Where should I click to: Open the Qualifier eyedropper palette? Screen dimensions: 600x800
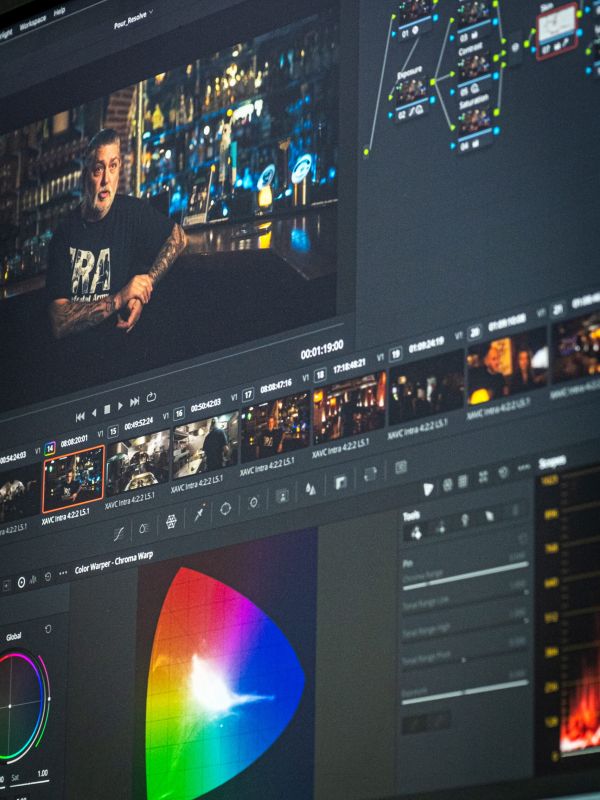[199, 514]
